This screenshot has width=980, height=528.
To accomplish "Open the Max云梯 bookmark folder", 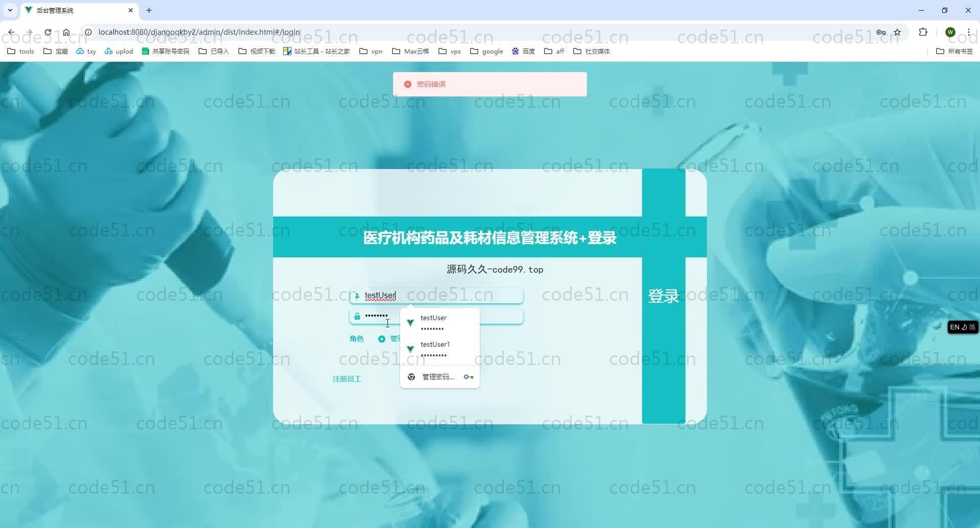I will pos(410,51).
